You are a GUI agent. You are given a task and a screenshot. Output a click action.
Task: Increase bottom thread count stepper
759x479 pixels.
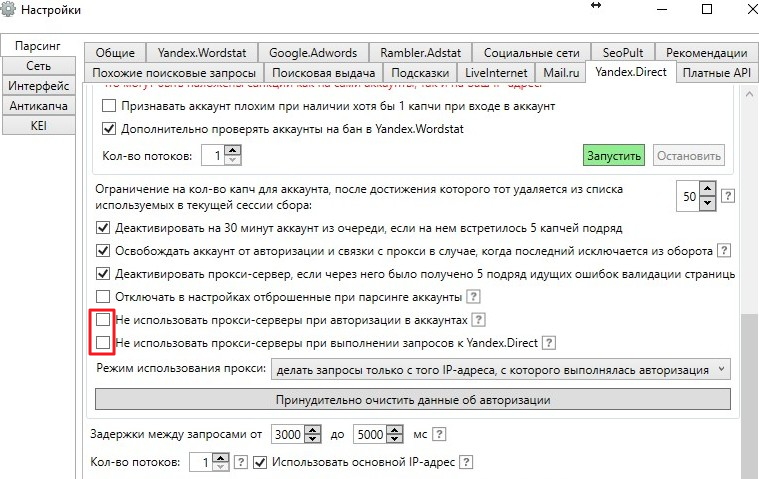click(221, 457)
